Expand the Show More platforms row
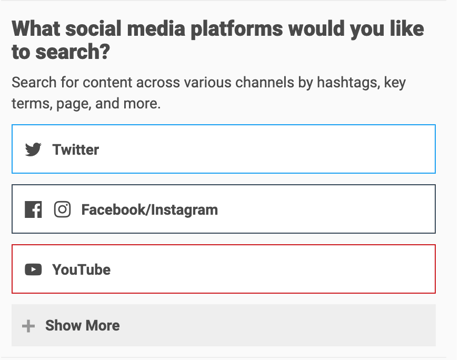 [224, 325]
